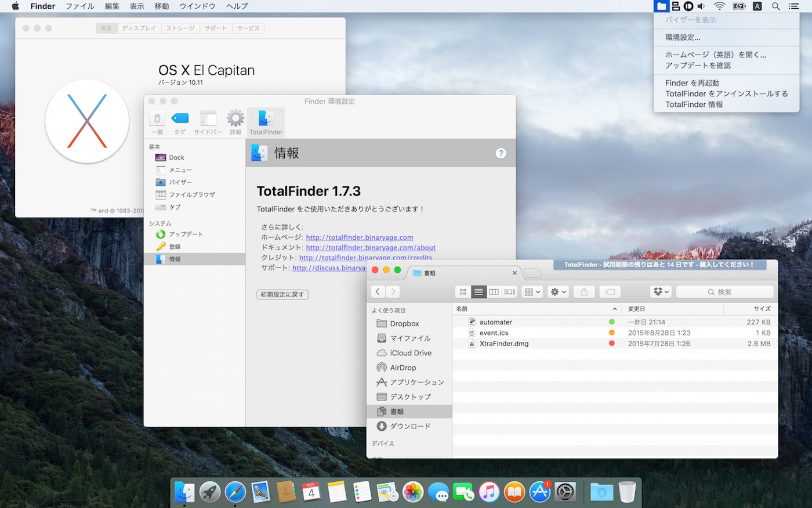Click the TotalFinder trial purchase banner
This screenshot has height=508, width=812.
pyautogui.click(x=659, y=265)
